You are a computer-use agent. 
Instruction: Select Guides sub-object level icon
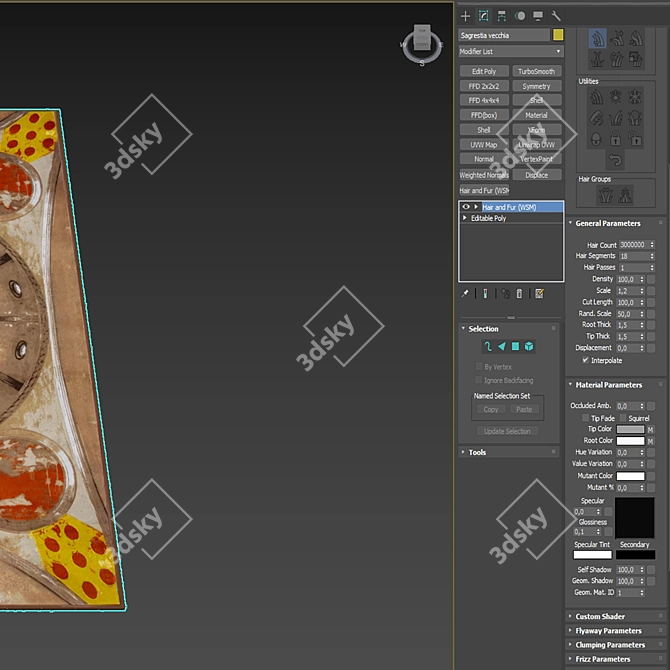tap(488, 347)
